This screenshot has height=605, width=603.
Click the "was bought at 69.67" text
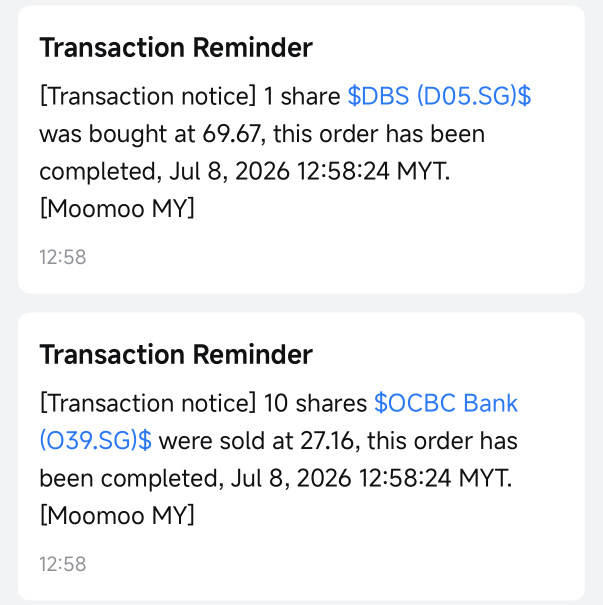[x=150, y=134]
